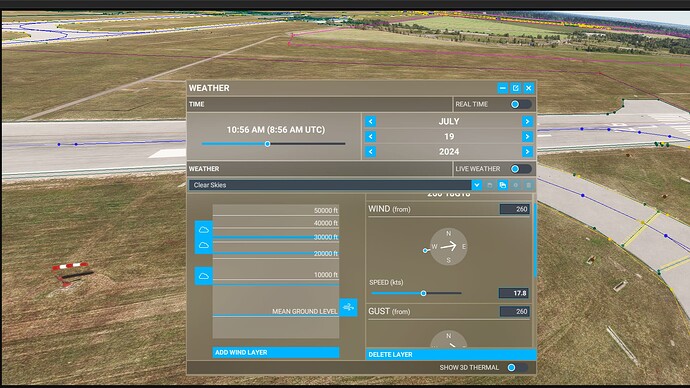Screen dimensions: 690x388
Task: Go to previous year before 2024
Action: [371, 152]
